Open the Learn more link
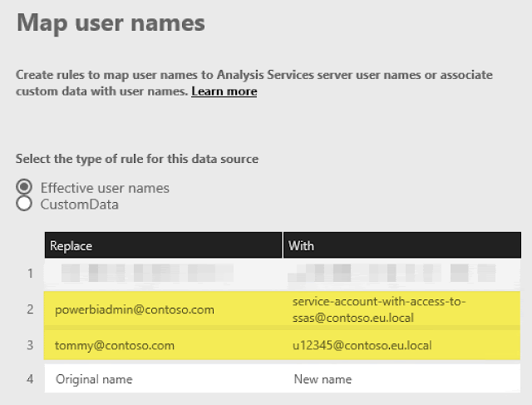Screen dimensions: 532x405 [224, 91]
